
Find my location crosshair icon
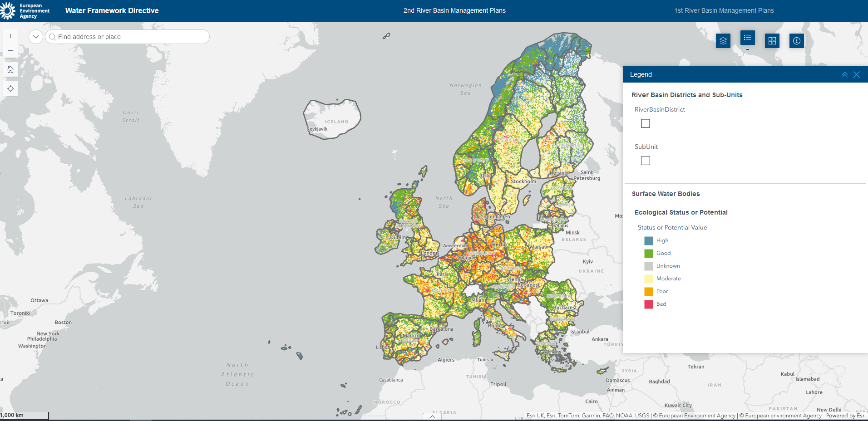click(x=10, y=88)
